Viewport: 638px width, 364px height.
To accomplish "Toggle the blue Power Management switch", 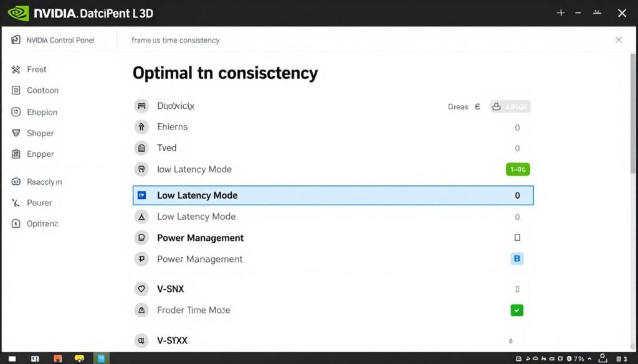I will coord(517,258).
